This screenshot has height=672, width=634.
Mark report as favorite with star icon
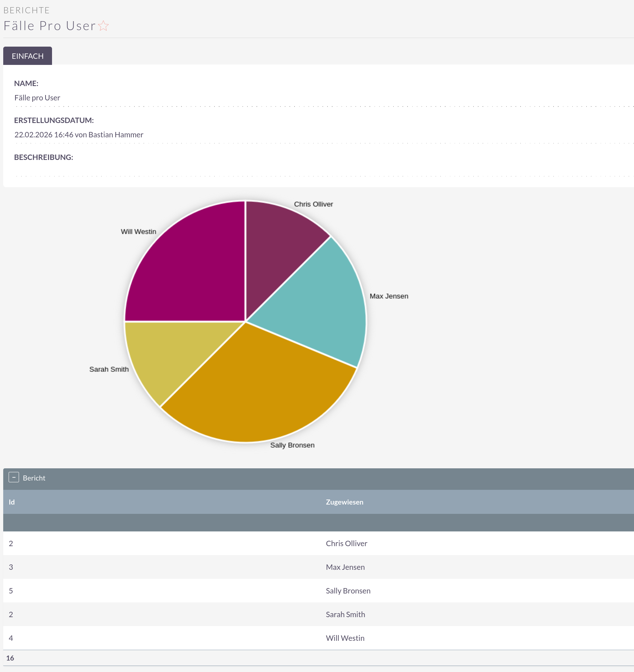pos(103,26)
